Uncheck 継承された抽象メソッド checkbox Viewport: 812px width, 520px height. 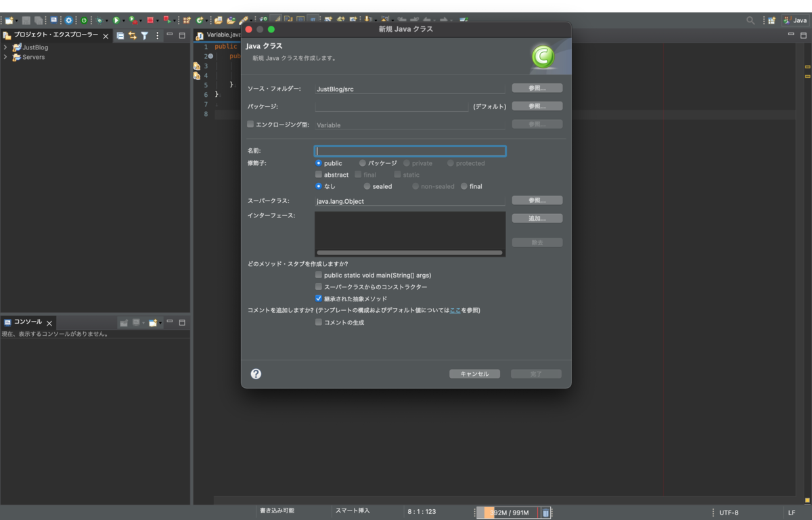click(319, 299)
